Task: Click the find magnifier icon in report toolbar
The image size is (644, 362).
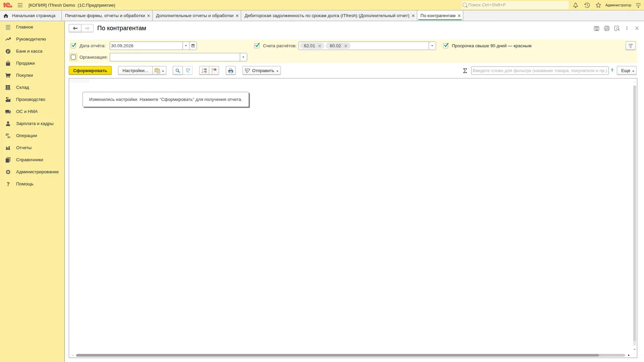Action: pyautogui.click(x=178, y=71)
